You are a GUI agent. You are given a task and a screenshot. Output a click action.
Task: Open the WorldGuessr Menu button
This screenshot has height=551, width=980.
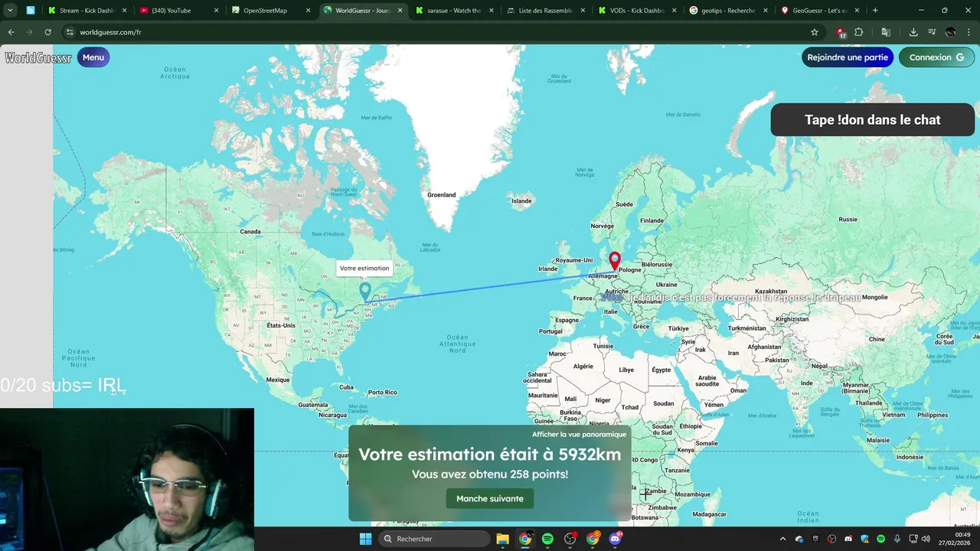coord(93,57)
